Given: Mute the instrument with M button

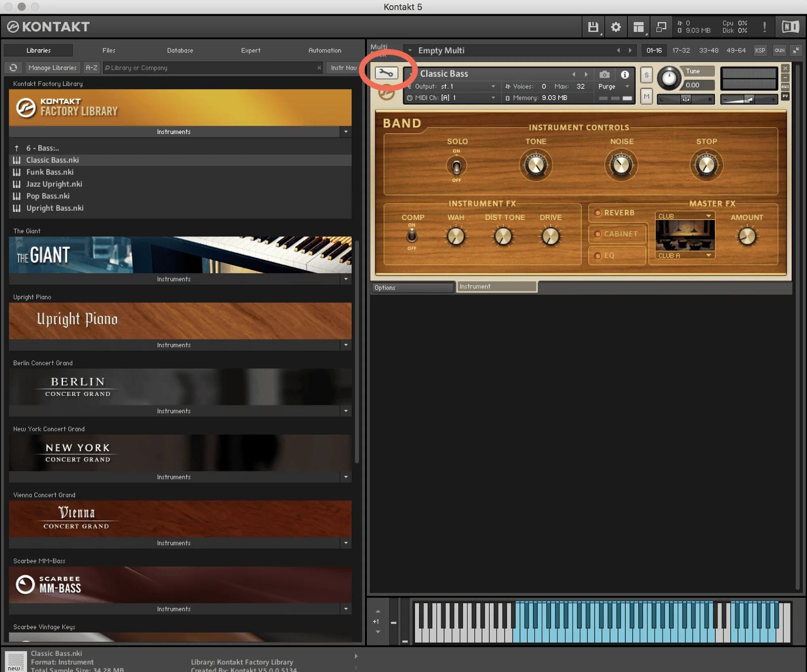Looking at the screenshot, I should 646,96.
